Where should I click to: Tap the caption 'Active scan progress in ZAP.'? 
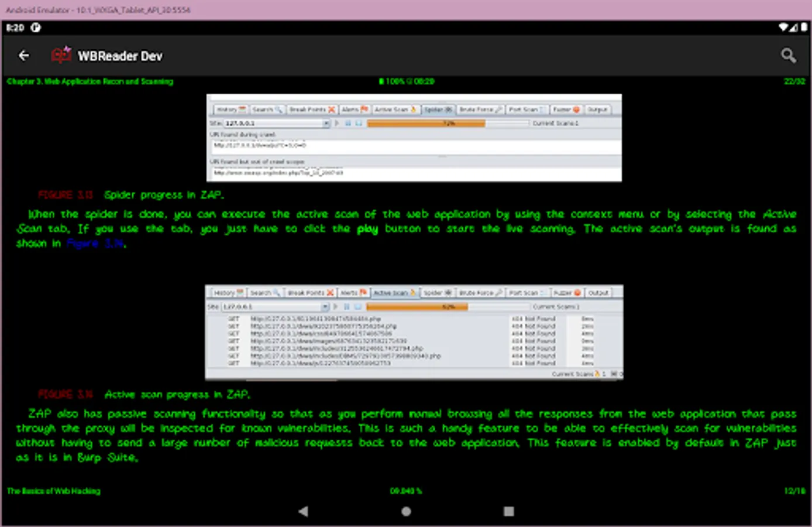point(177,395)
